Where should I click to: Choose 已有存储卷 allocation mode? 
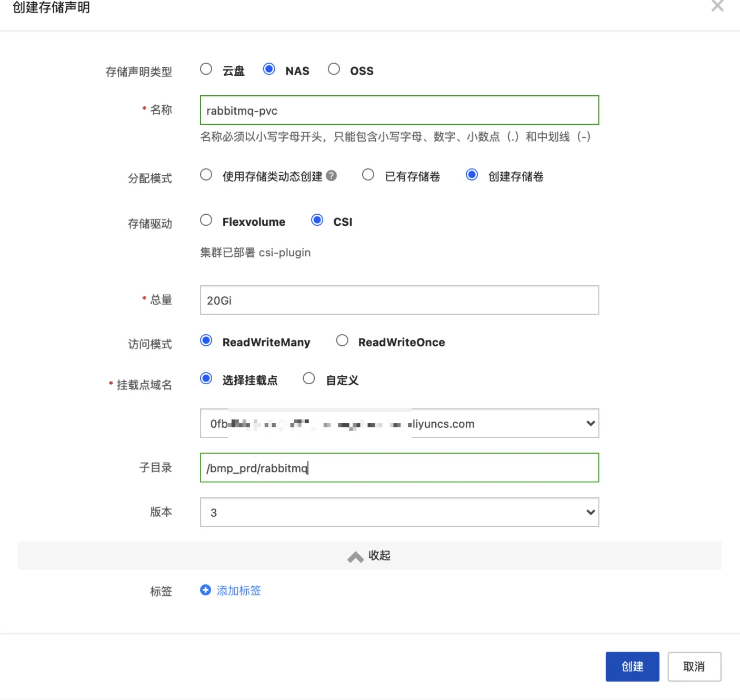368,175
